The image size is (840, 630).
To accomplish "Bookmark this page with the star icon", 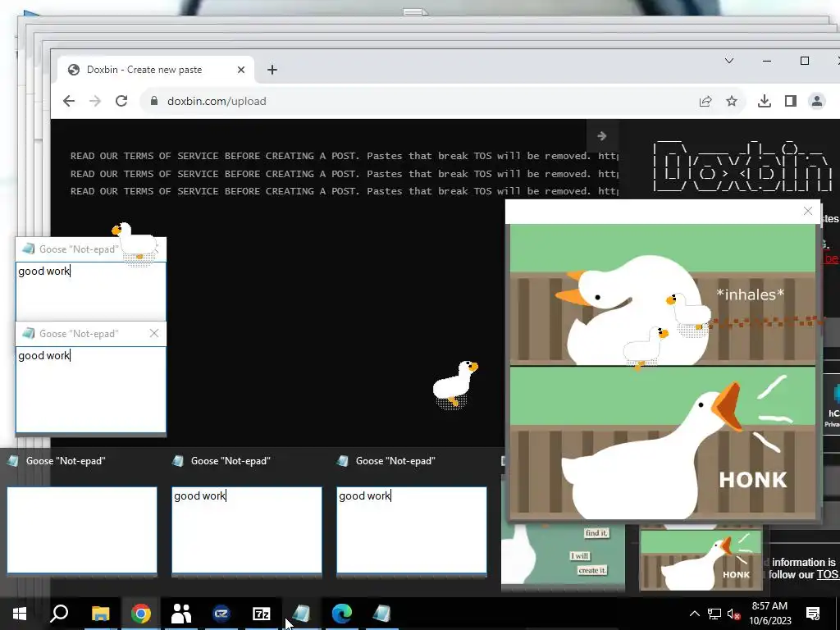I will (732, 101).
